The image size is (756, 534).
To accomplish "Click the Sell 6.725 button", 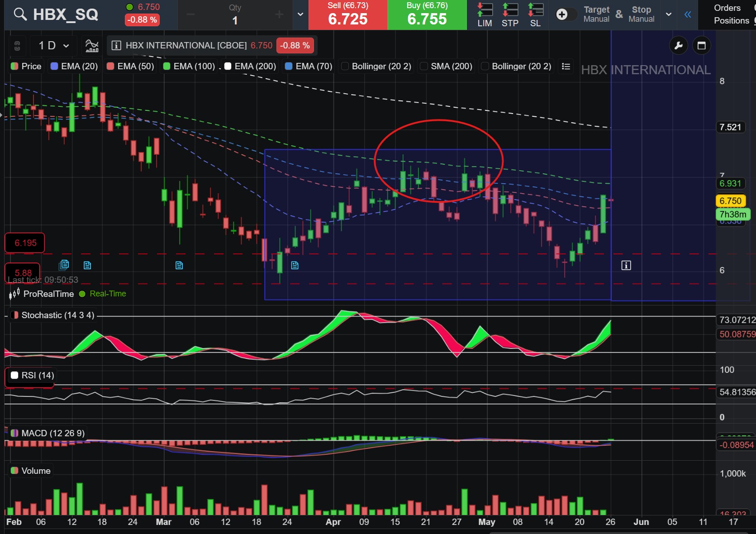I will [348, 15].
